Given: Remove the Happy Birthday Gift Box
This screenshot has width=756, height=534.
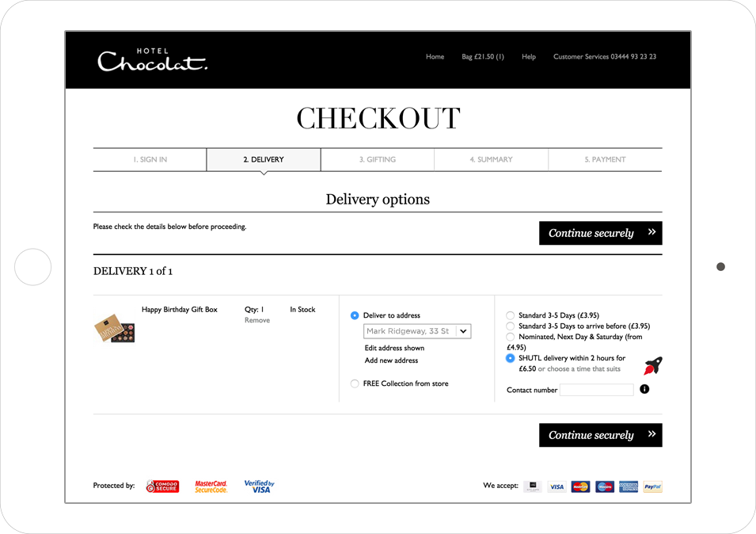Looking at the screenshot, I should click(x=256, y=320).
